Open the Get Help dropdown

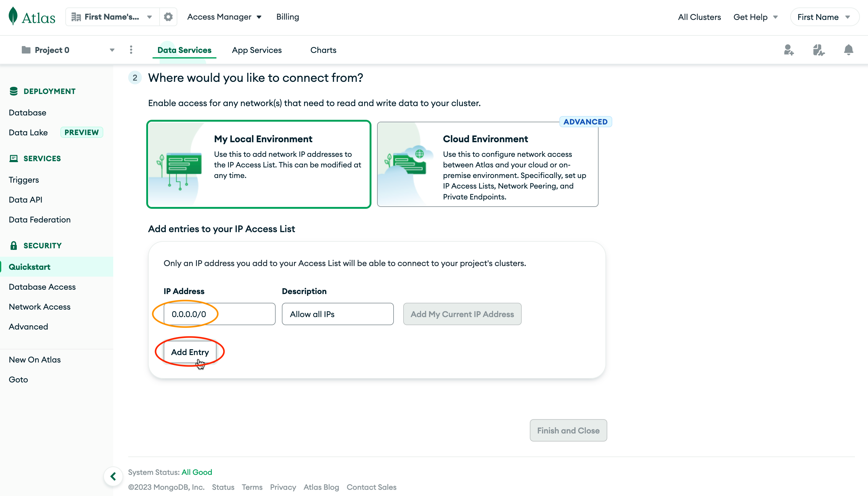point(756,17)
